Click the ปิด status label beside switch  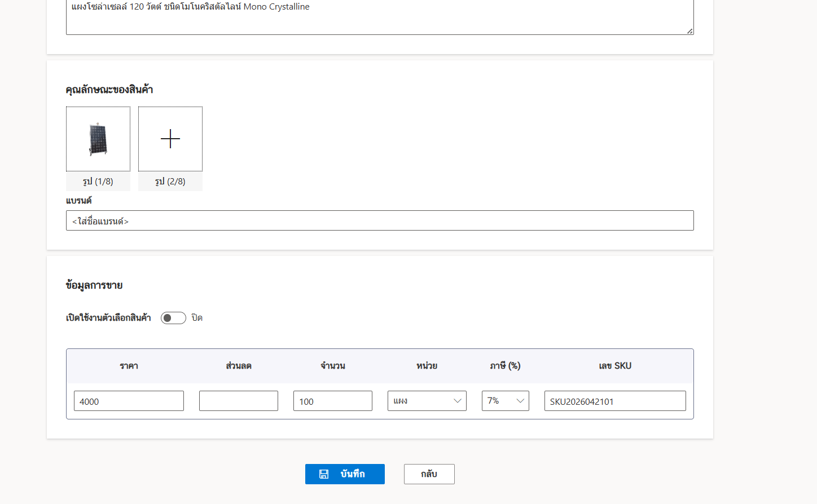(x=197, y=318)
